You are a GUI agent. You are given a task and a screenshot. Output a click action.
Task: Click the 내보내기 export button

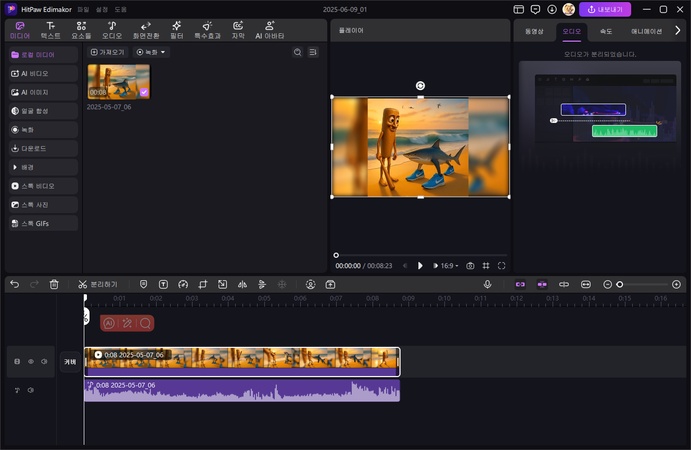click(x=605, y=9)
